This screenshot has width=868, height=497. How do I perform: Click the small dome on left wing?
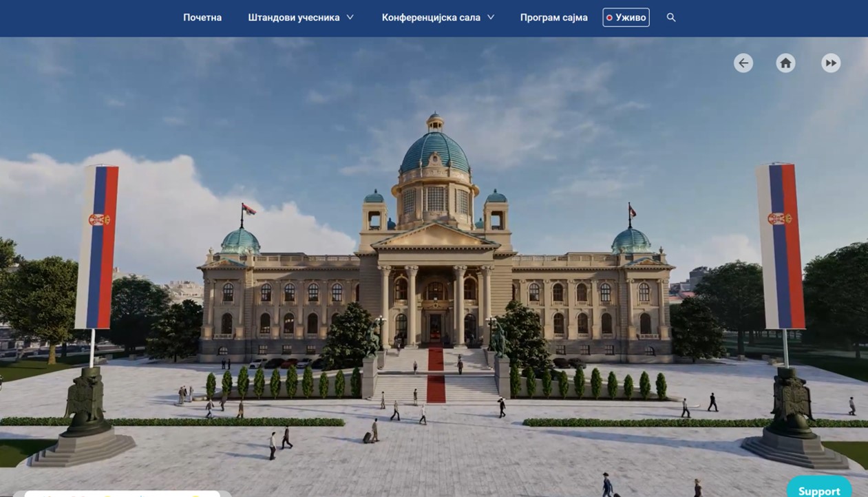[240, 241]
